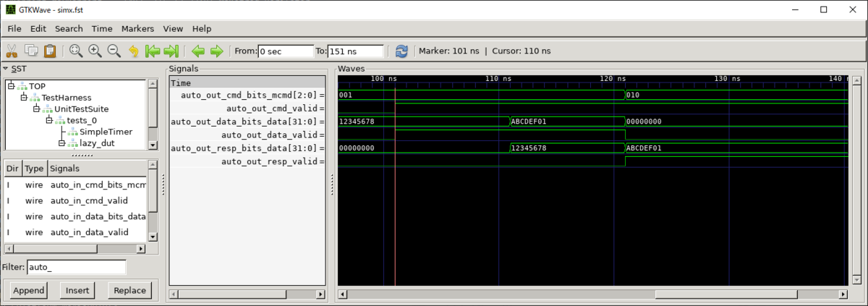Select the auto_in_cmd_bits_mcm signal row
This screenshot has width=868, height=306.
75,184
